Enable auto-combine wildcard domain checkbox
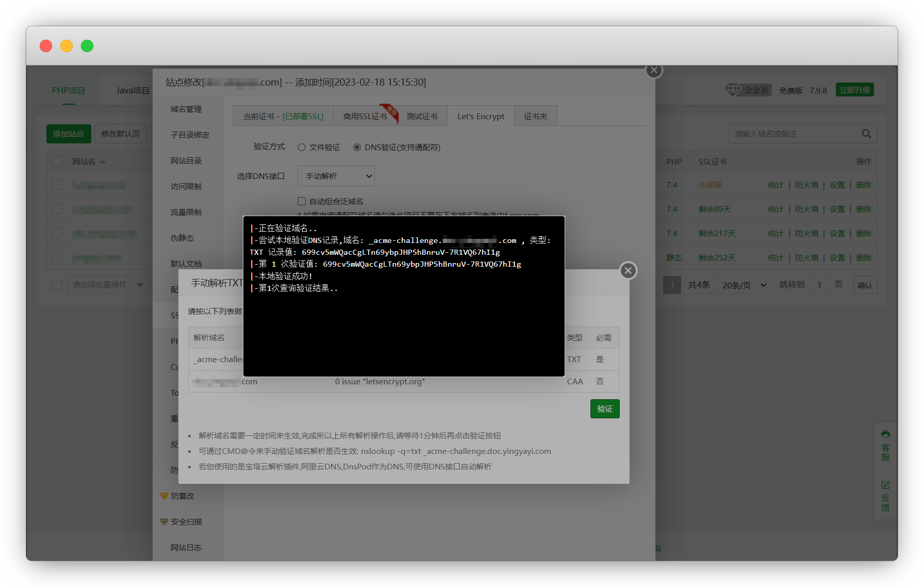This screenshot has width=924, height=587. [x=302, y=201]
